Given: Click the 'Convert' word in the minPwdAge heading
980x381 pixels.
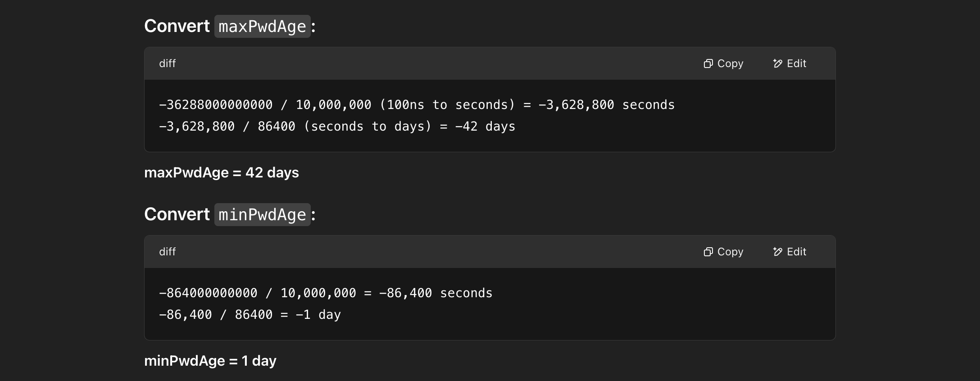Looking at the screenshot, I should (177, 214).
